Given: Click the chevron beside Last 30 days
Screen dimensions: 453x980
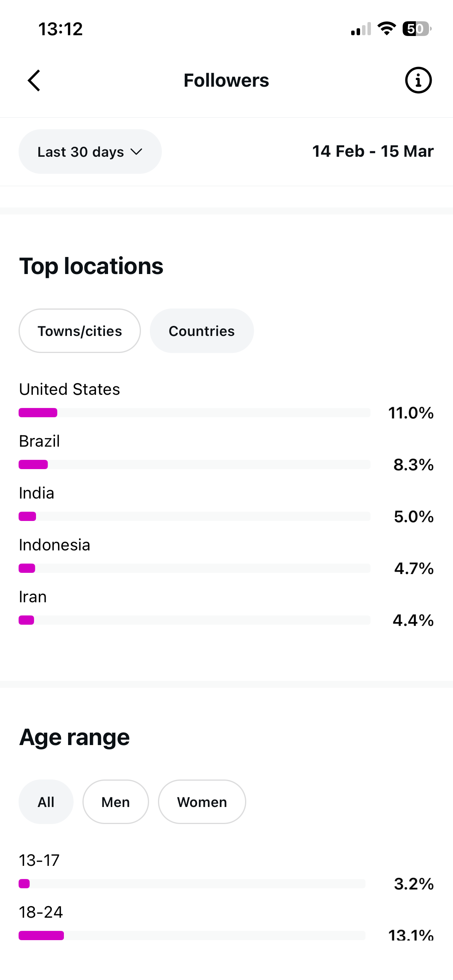Looking at the screenshot, I should pos(136,152).
